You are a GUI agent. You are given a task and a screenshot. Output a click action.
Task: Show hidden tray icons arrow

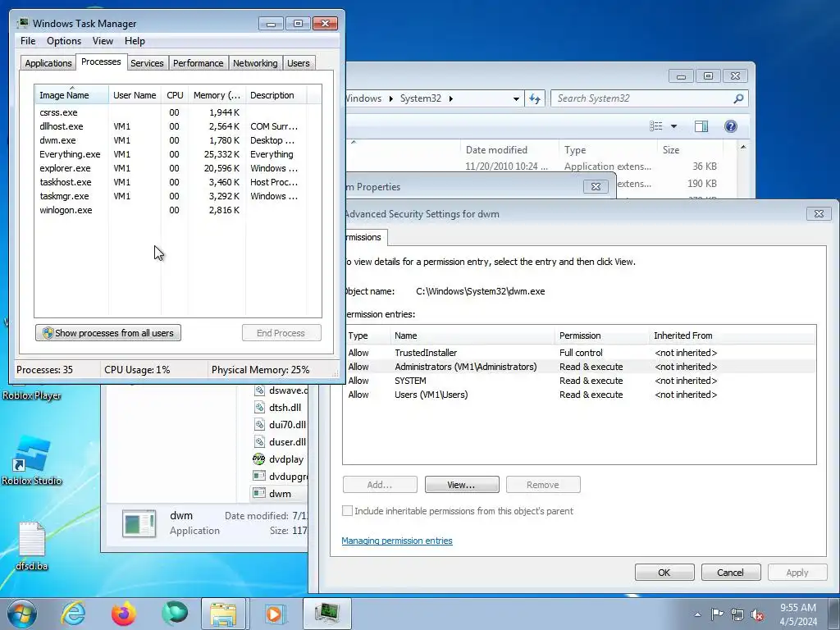[x=697, y=614]
